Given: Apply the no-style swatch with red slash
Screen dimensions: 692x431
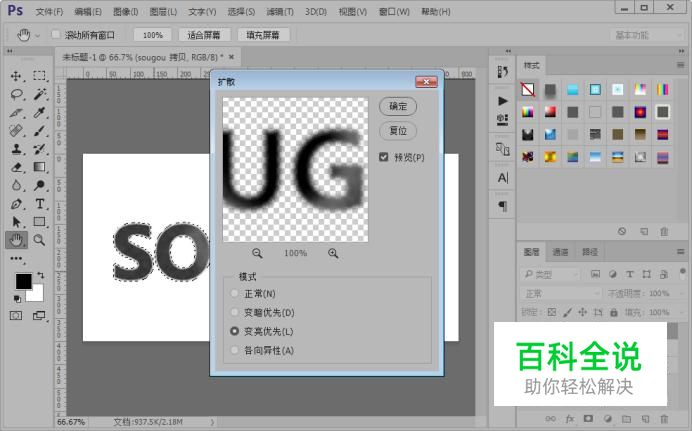Looking at the screenshot, I should coord(528,90).
